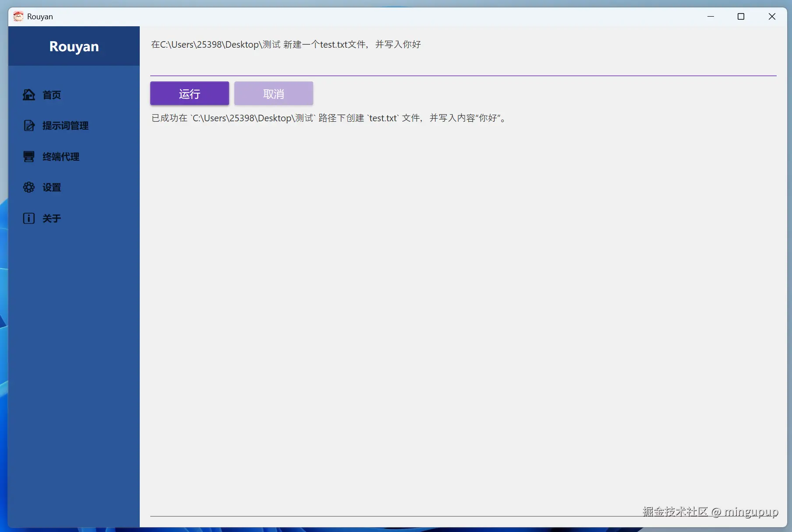
Task: Click the settings gear icon
Action: [29, 187]
